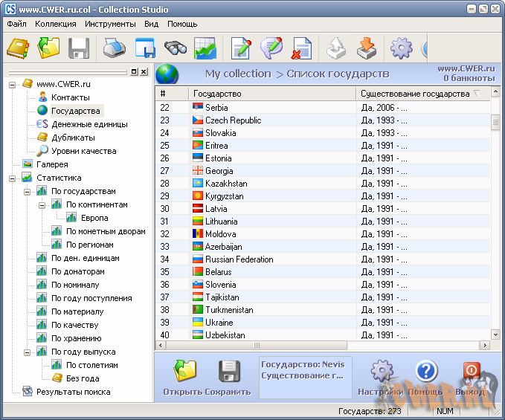Click the Открыть button in bottom panel
505x420 pixels.
click(x=184, y=372)
